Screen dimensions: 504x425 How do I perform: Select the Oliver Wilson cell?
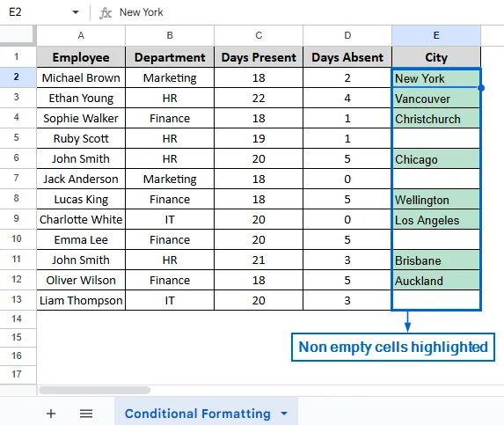pos(81,280)
